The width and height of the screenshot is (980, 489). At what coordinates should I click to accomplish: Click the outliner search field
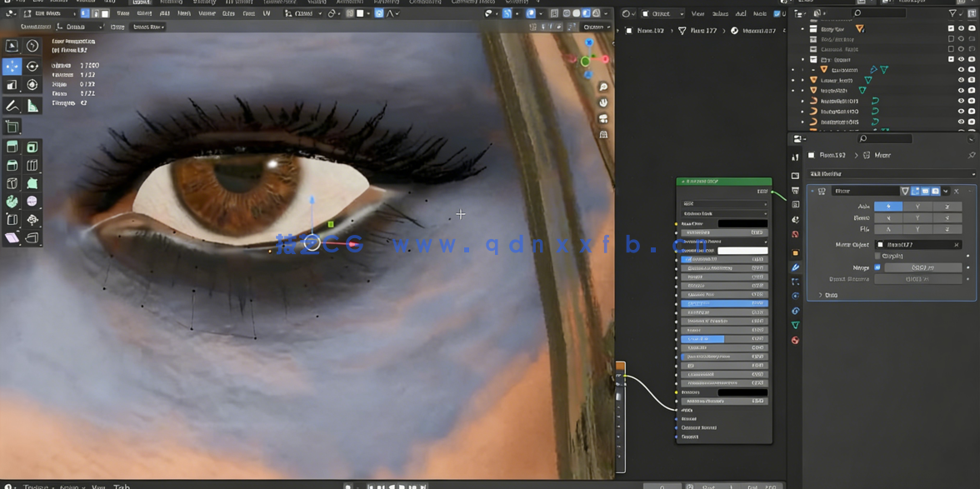[880, 12]
